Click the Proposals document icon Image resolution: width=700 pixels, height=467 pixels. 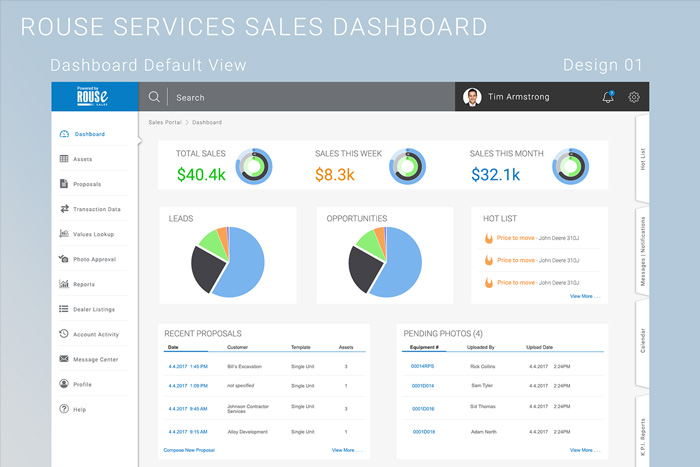[x=64, y=183]
